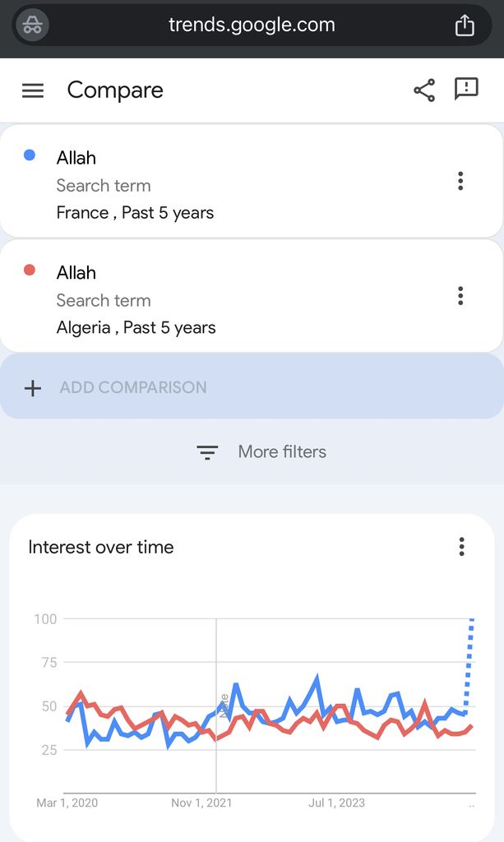Tap the share icon in header
The image size is (504, 842).
coord(424,90)
